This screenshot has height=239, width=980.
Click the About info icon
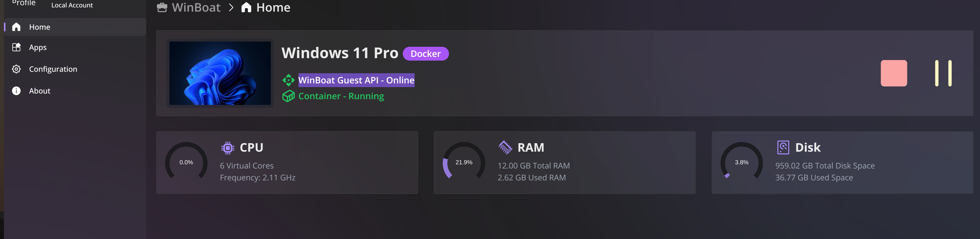coord(16,91)
